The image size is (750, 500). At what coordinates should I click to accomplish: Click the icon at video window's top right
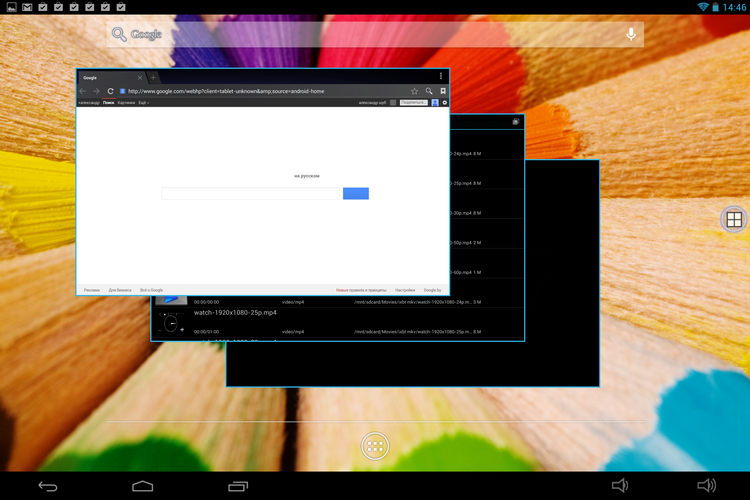pyautogui.click(x=516, y=122)
